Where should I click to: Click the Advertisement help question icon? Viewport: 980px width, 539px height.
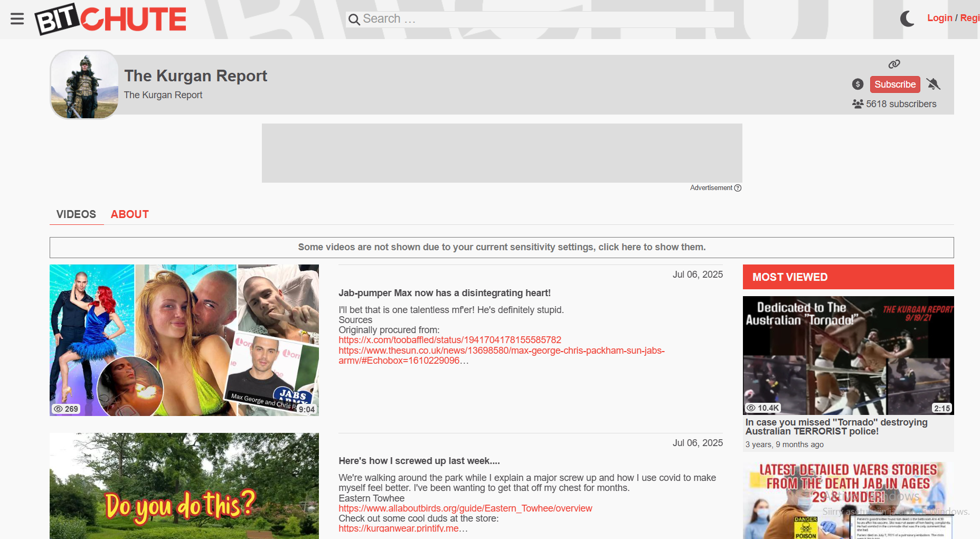coord(738,188)
